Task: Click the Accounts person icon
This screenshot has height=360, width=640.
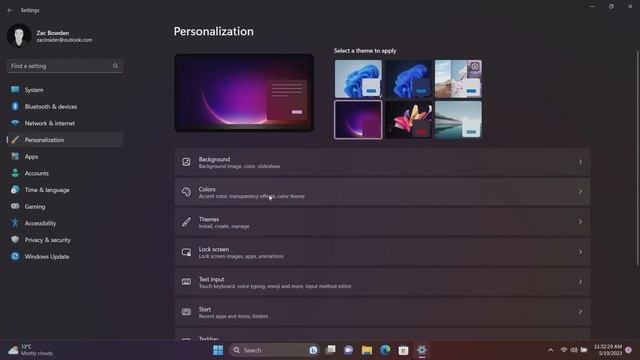Action: tap(15, 173)
